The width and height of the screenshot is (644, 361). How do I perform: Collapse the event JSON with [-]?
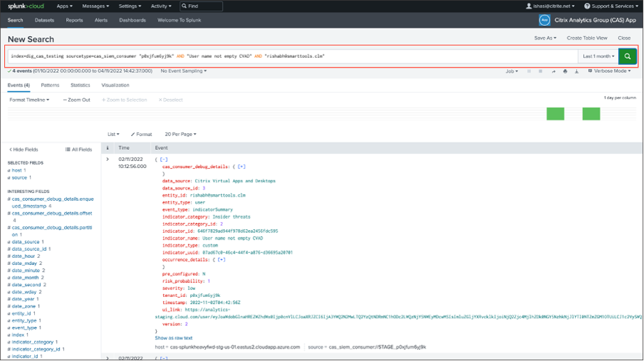(x=164, y=160)
